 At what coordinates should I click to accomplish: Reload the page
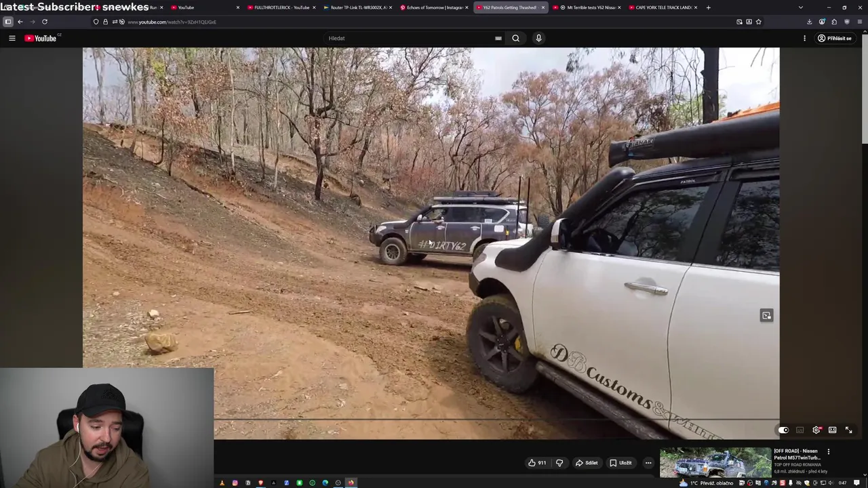45,22
